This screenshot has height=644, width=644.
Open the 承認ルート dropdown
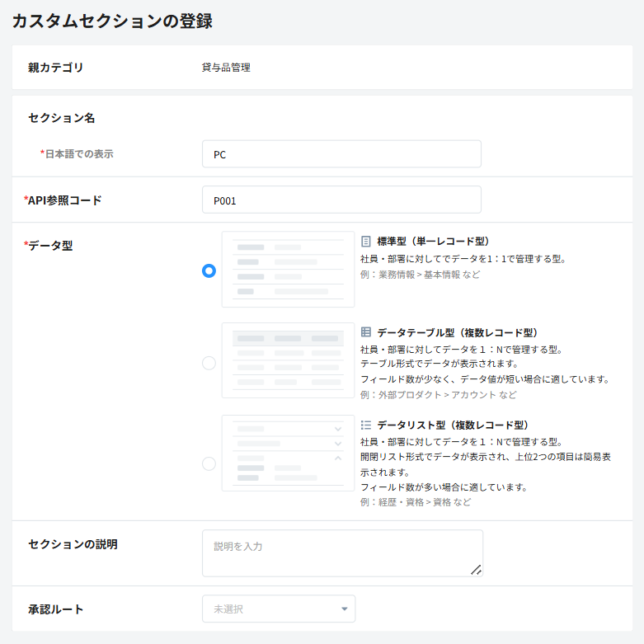click(x=279, y=609)
